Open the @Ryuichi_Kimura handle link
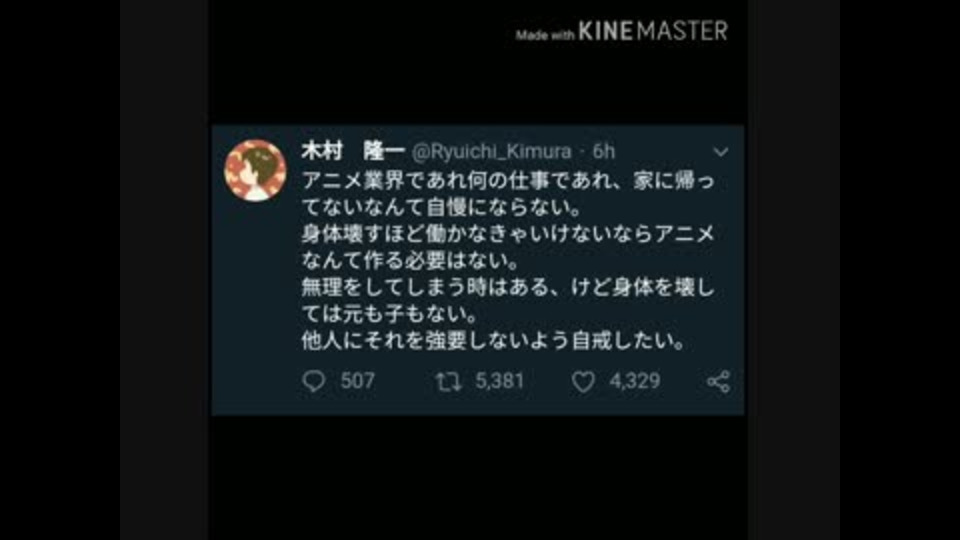The width and height of the screenshot is (960, 540). 492,152
